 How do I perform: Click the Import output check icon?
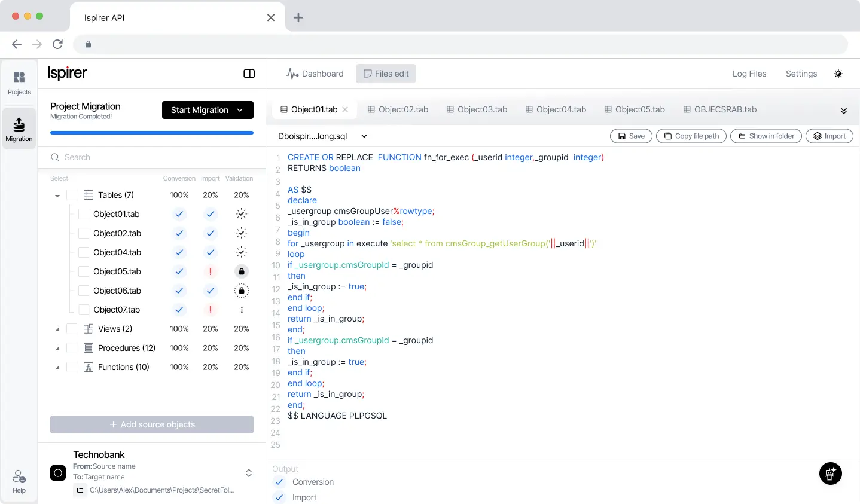coord(279,497)
